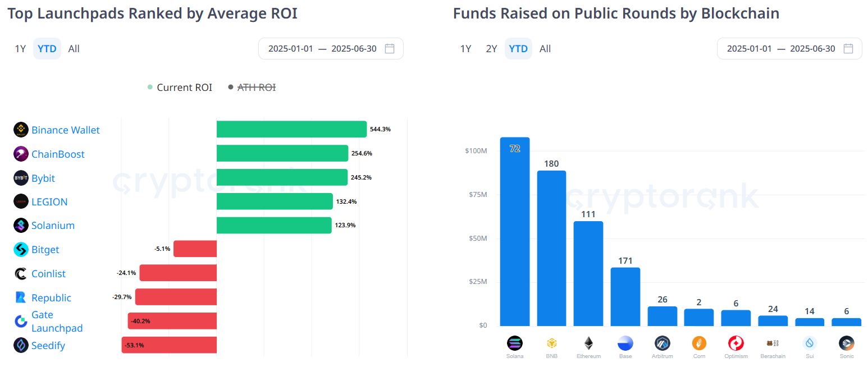
Task: Click the ChainBoost 254.6% ROI bar
Action: click(282, 153)
